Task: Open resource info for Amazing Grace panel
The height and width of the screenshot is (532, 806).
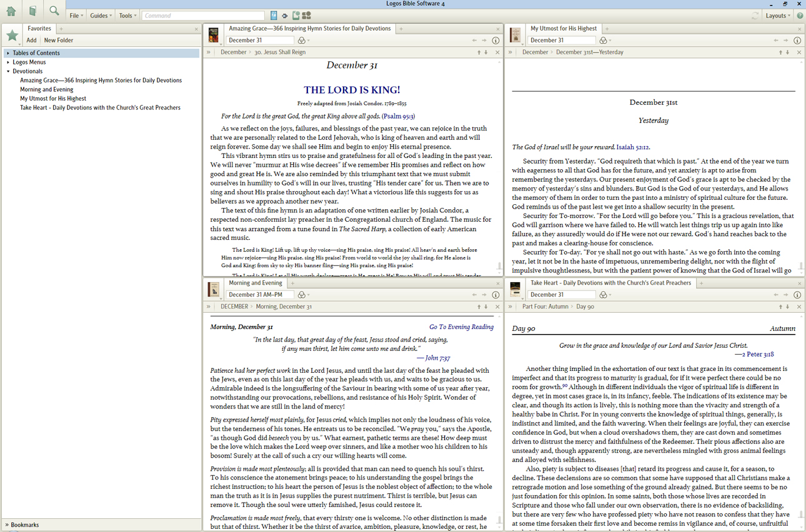Action: pyautogui.click(x=495, y=41)
